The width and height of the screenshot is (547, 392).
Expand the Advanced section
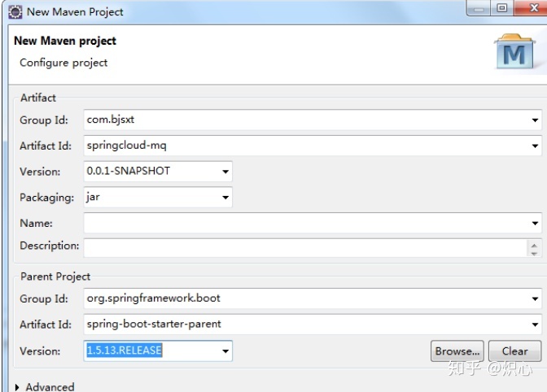[17, 387]
